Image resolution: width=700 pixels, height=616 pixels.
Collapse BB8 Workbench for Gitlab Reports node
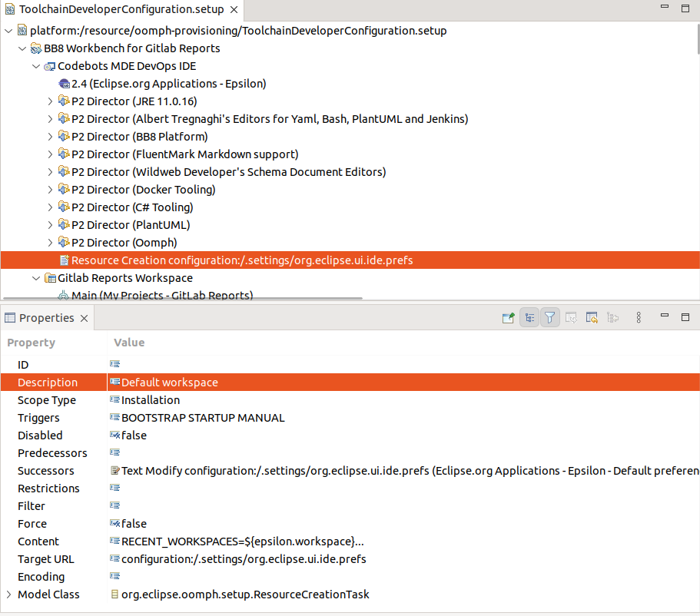pos(22,48)
